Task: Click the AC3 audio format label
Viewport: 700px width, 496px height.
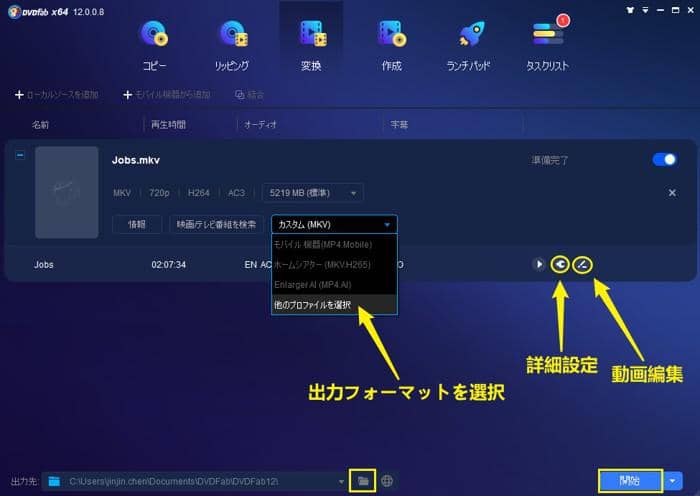Action: coord(236,193)
